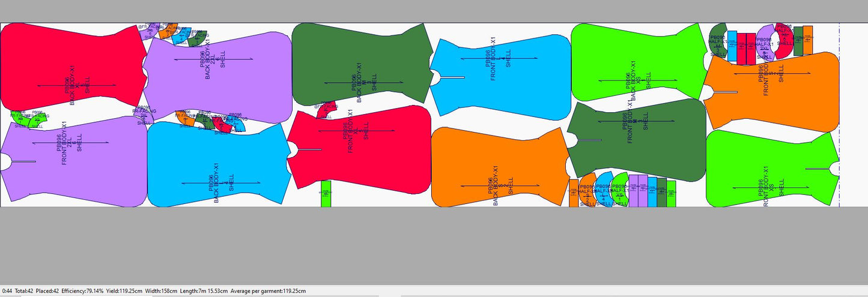Click the light green strip below red Front Body
This screenshot has width=868, height=297.
326,193
